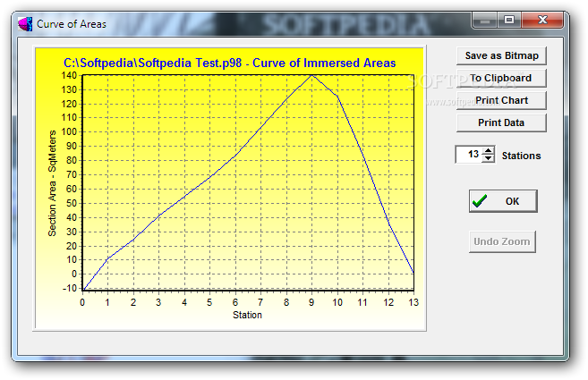The width and height of the screenshot is (588, 380).
Task: Click the x-axis station label 9
Action: [311, 302]
